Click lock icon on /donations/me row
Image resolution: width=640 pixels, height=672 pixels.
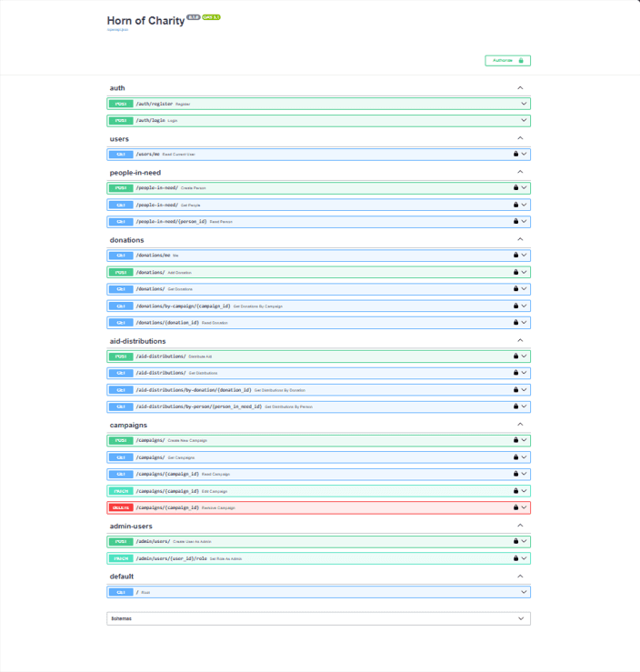click(515, 255)
